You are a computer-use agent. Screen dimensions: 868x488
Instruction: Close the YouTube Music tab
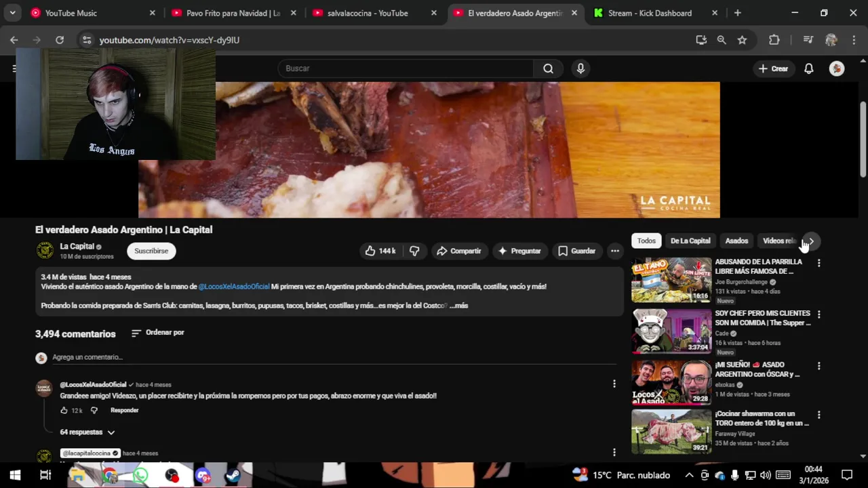pyautogui.click(x=152, y=13)
